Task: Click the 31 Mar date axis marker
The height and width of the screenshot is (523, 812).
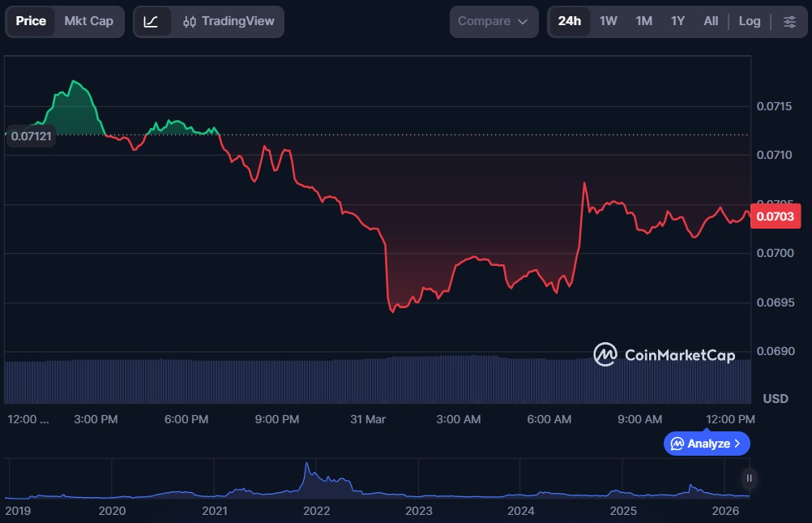Action: click(x=368, y=419)
